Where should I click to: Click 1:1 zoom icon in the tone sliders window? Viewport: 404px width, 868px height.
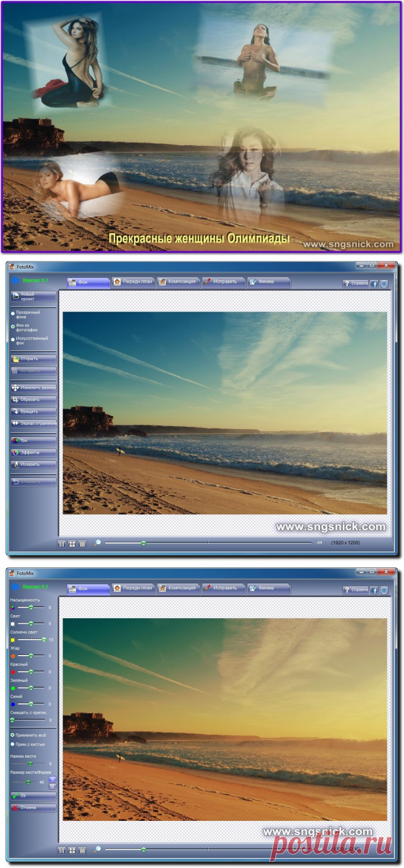[61, 850]
